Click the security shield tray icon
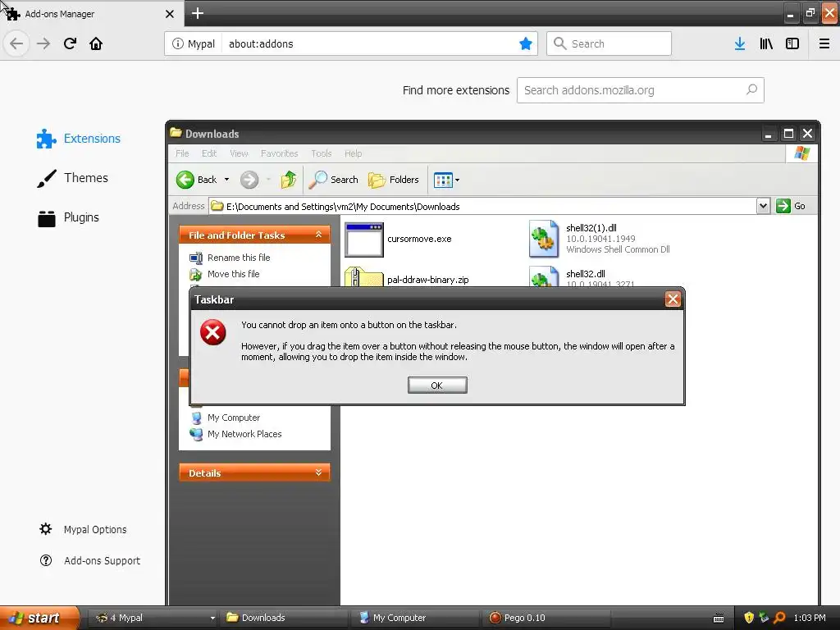Viewport: 840px width, 630px height. tap(749, 618)
